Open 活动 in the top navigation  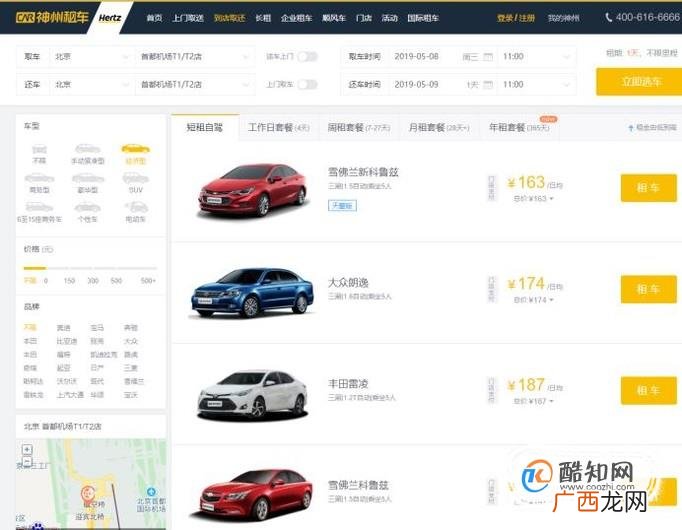click(389, 18)
